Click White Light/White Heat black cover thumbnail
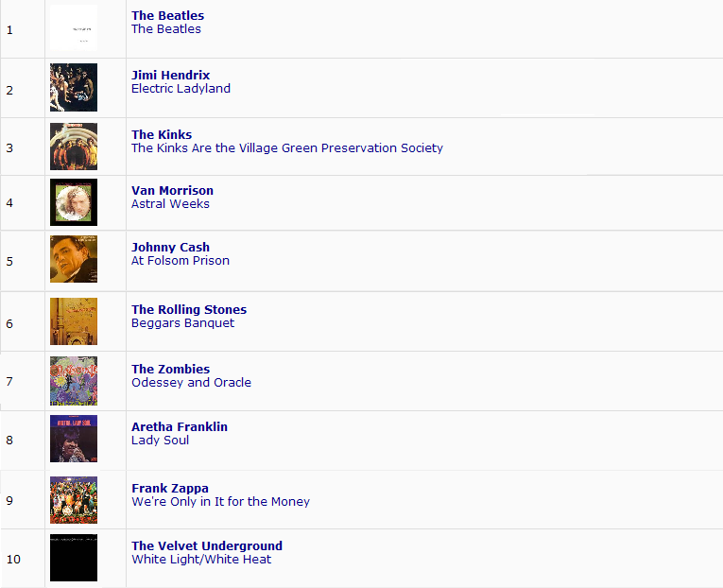Viewport: 723px width, 588px height. [x=74, y=558]
